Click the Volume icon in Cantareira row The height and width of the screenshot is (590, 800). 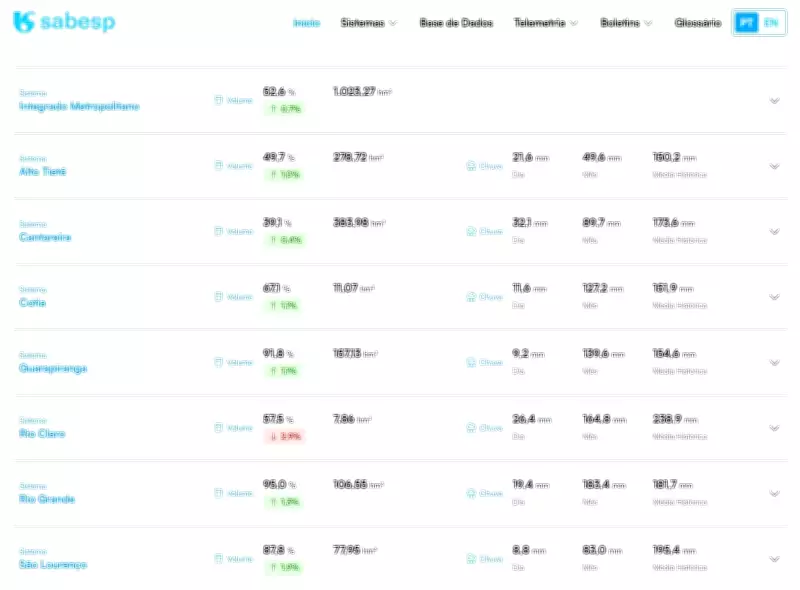218,231
